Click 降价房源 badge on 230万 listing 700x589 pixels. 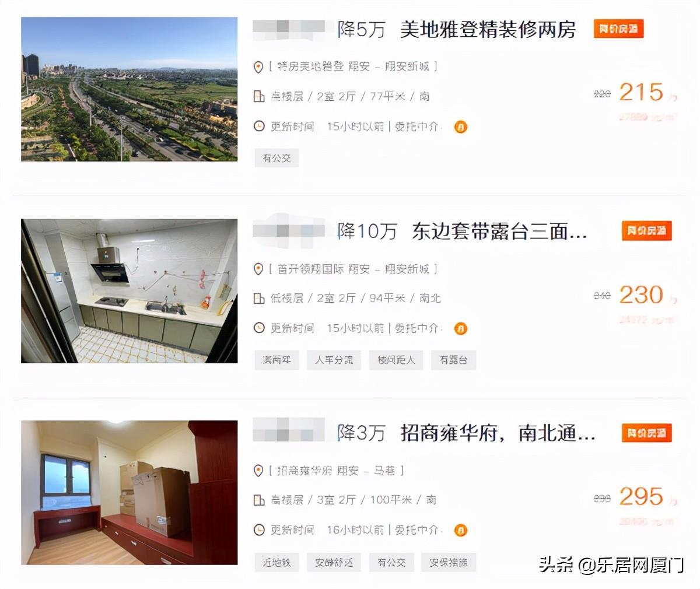point(646,231)
